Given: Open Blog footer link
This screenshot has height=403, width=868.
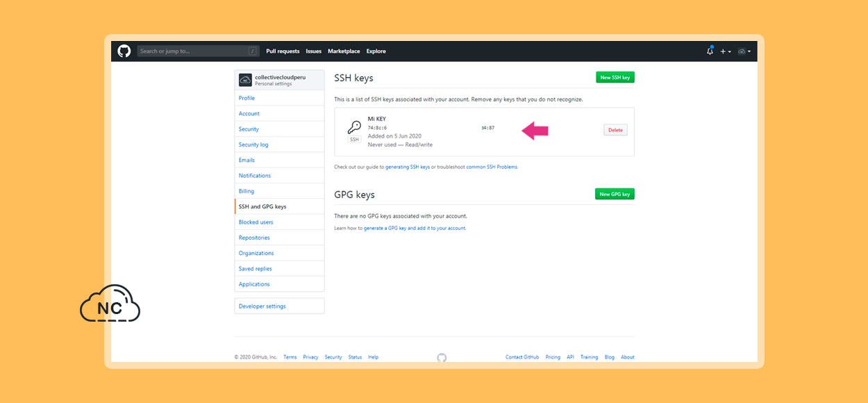Looking at the screenshot, I should [609, 357].
